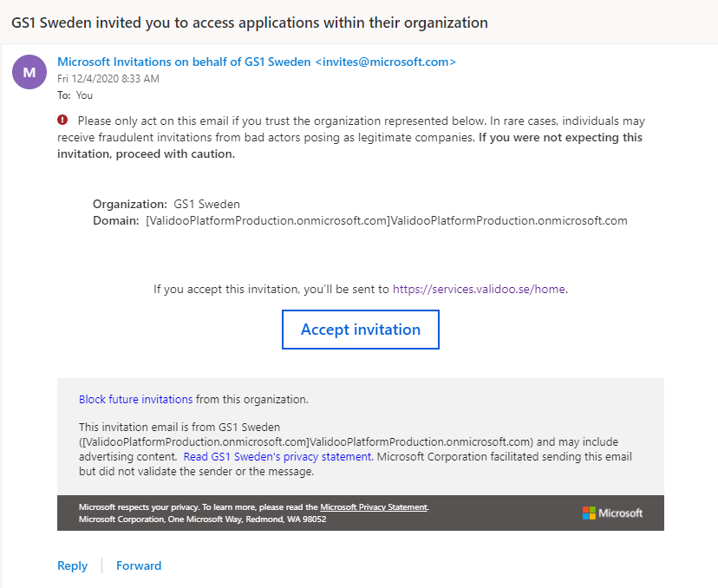Screen dimensions: 718x588
Task: Forward this invitation email
Action: click(139, 565)
